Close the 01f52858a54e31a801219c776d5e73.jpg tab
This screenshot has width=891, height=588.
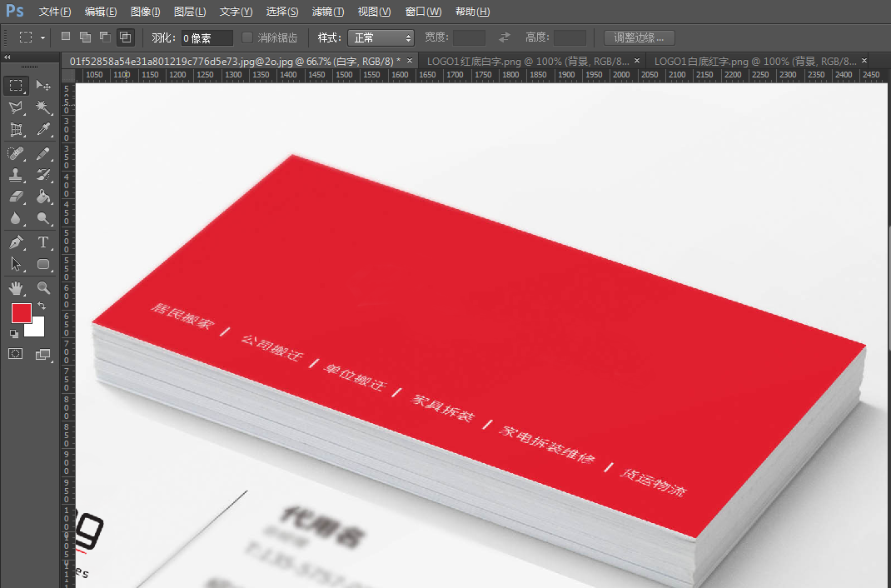410,60
